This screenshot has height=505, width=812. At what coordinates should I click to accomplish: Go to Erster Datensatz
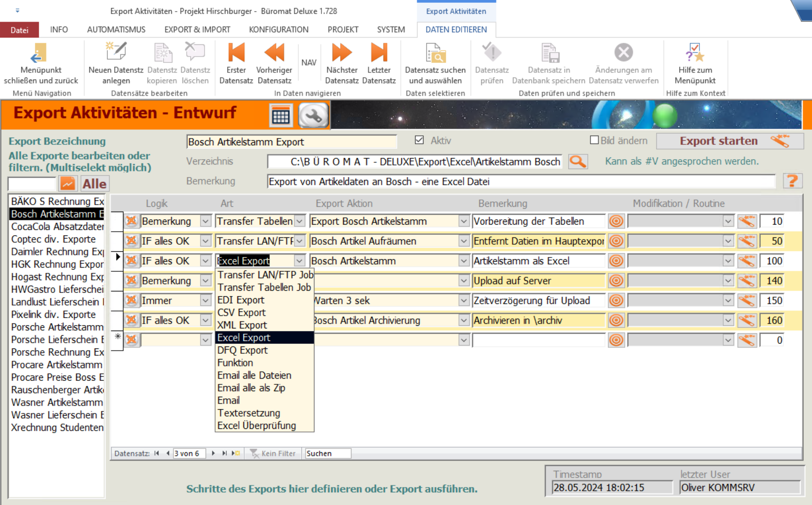[236, 53]
